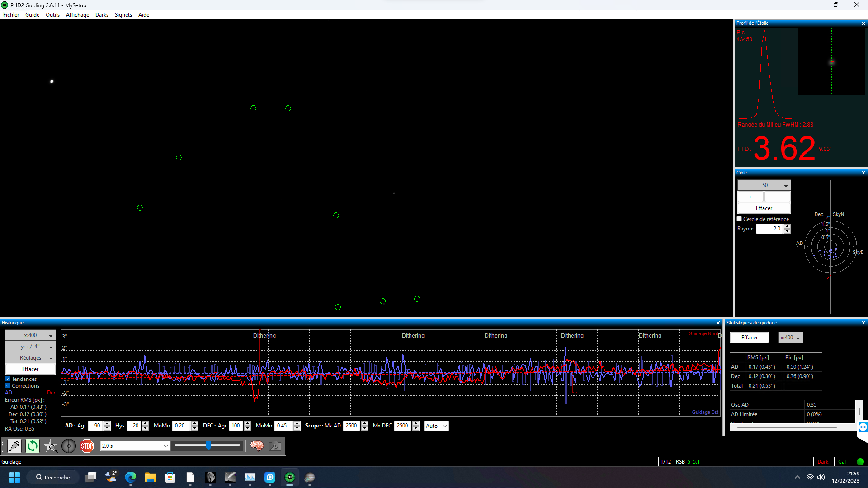Click the Windows Start button
Viewport: 868px width, 488px height.
[x=14, y=477]
